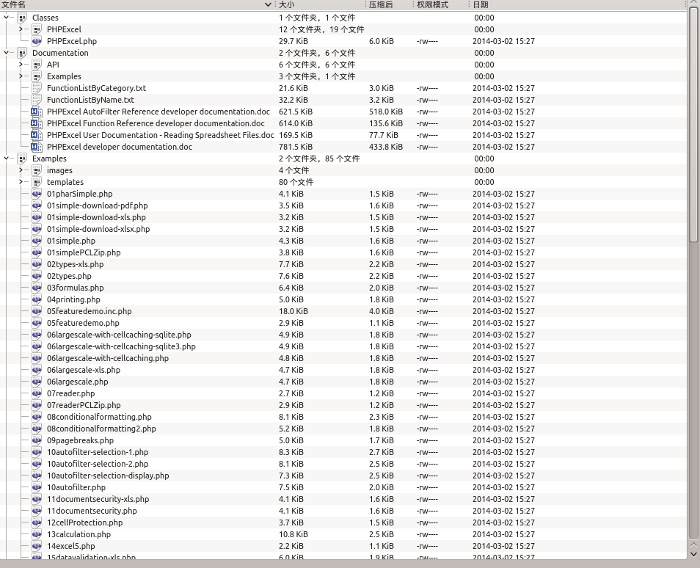Click the AutoFilter Reference doc file icon
This screenshot has height=568, width=700.
coord(37,112)
